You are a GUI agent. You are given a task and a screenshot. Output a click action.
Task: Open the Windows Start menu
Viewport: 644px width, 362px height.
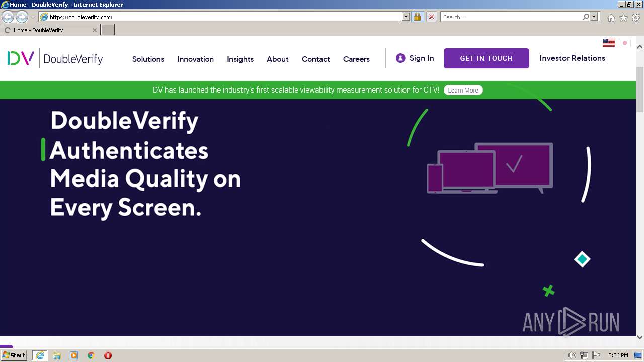click(x=14, y=355)
